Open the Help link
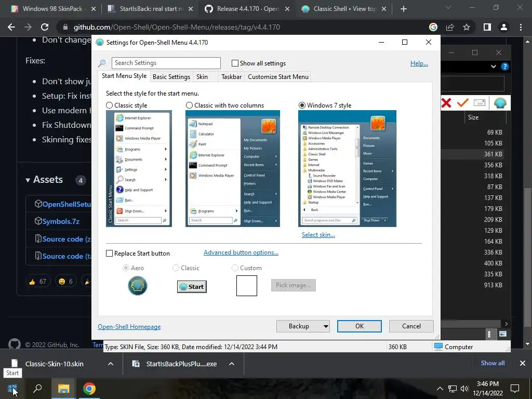 tap(419, 63)
